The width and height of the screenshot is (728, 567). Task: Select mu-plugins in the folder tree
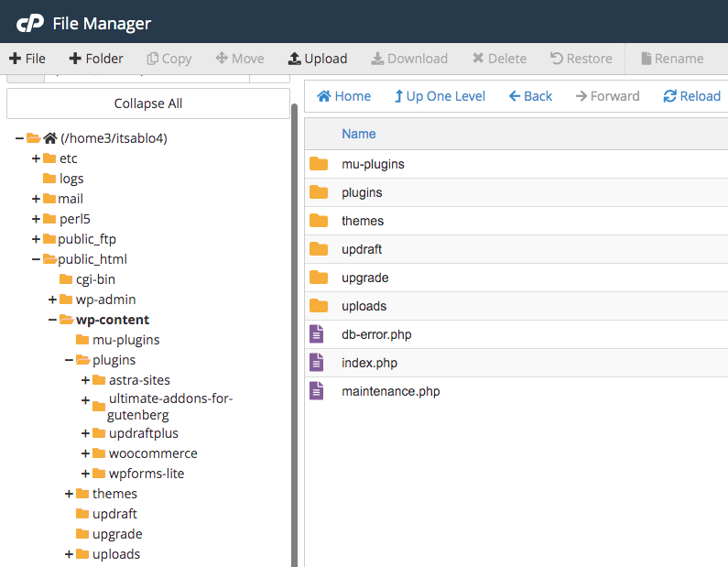(125, 340)
